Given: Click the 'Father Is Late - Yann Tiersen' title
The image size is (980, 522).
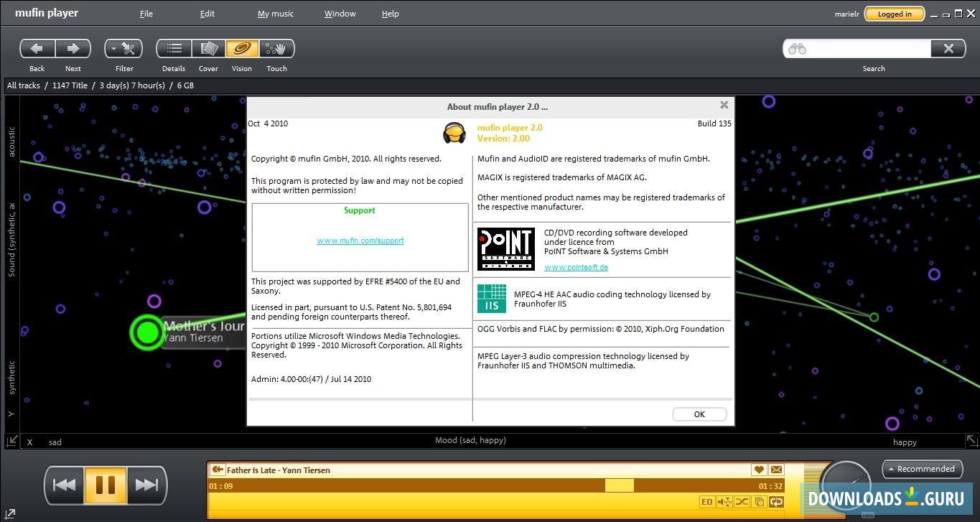Looking at the screenshot, I should (279, 470).
